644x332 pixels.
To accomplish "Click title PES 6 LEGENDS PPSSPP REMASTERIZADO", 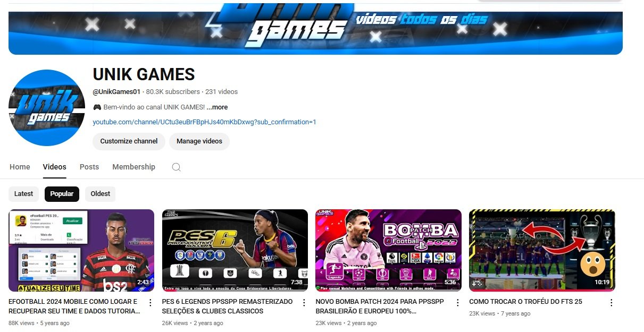I will 228,307.
